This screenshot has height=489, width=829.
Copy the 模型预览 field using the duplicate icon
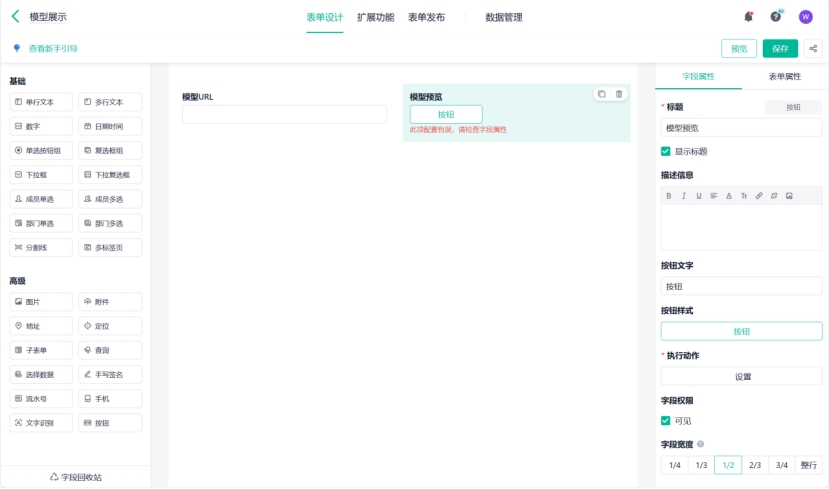click(x=602, y=94)
